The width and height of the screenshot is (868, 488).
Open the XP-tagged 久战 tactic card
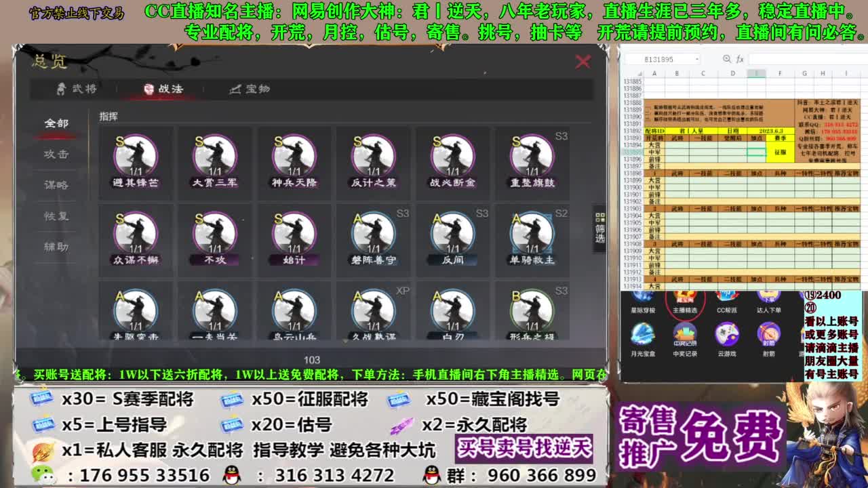pyautogui.click(x=373, y=312)
